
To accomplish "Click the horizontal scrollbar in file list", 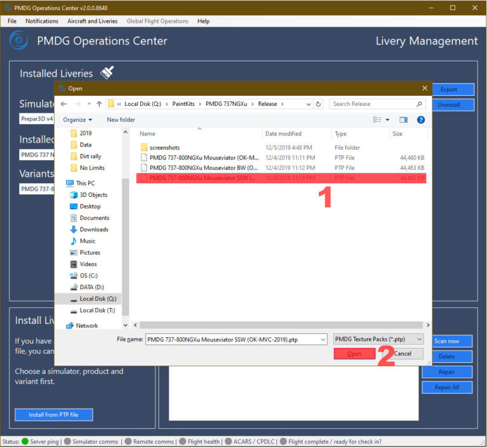I will click(x=281, y=325).
